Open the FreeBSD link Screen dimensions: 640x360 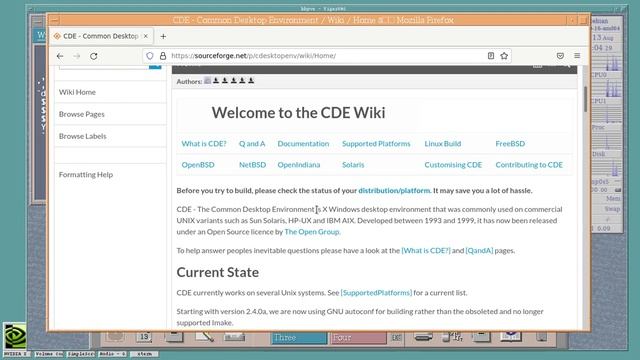pos(510,144)
